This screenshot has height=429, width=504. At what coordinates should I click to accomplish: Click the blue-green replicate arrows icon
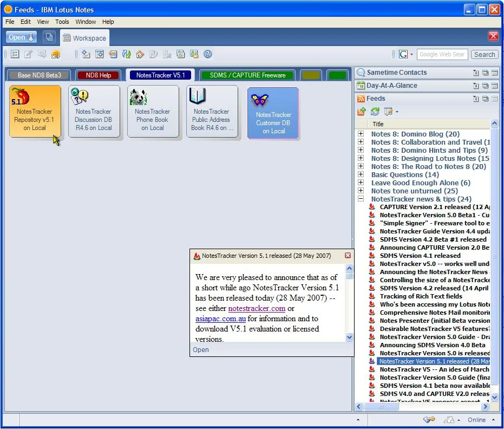126,54
